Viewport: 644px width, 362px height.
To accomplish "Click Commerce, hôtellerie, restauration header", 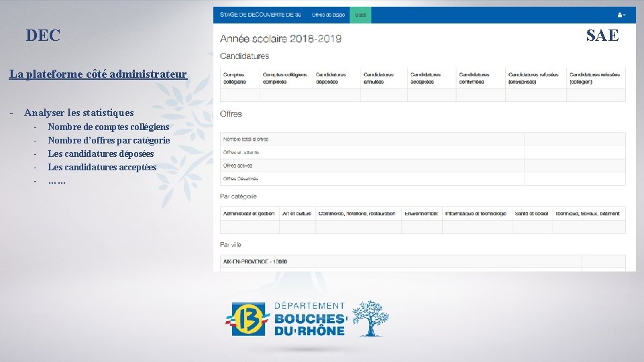I will pyautogui.click(x=357, y=213).
